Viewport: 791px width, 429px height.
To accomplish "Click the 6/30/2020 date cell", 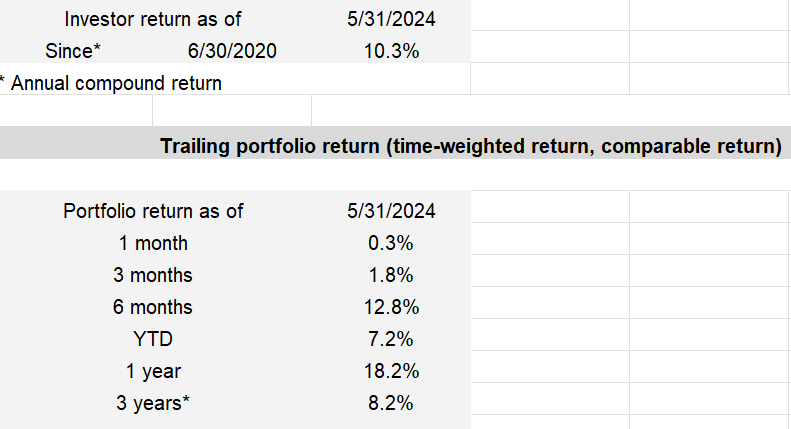I will [232, 50].
